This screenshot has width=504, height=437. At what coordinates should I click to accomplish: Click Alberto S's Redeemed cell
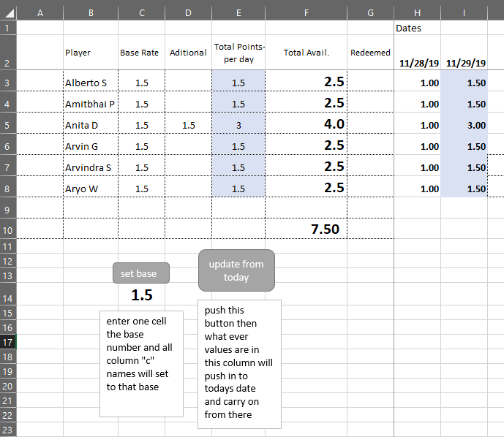click(371, 80)
